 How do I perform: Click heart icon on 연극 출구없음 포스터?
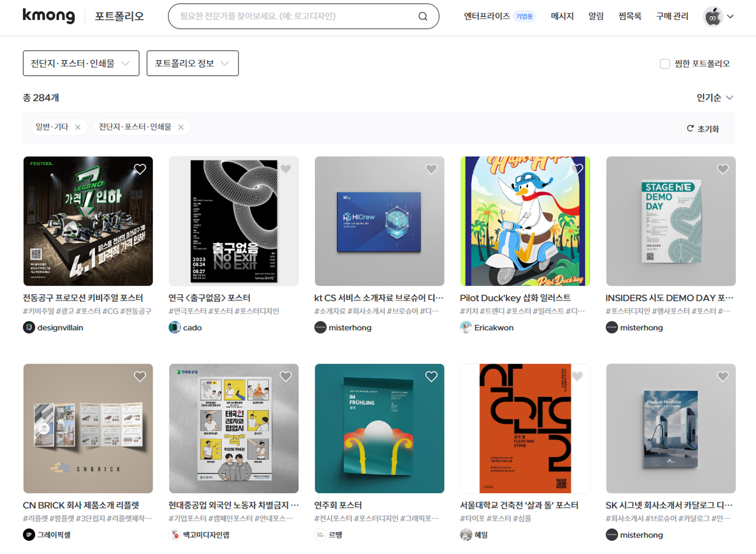[286, 169]
